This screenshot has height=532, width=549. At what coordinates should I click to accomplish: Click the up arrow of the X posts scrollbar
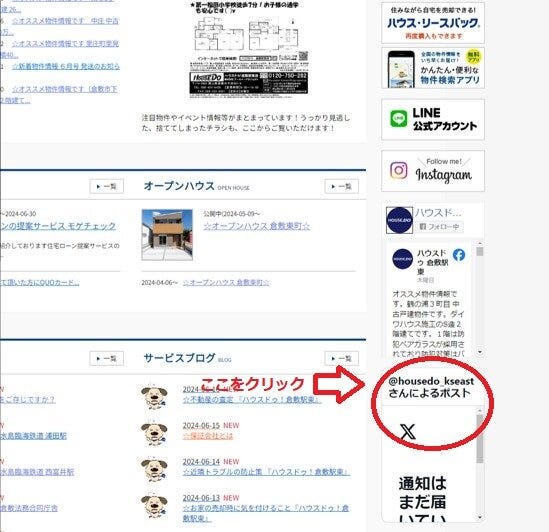480,410
